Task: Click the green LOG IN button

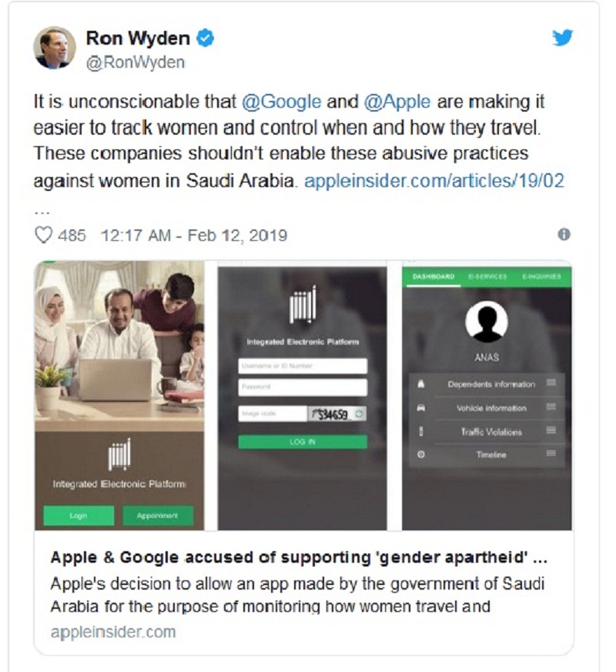Action: [x=303, y=442]
